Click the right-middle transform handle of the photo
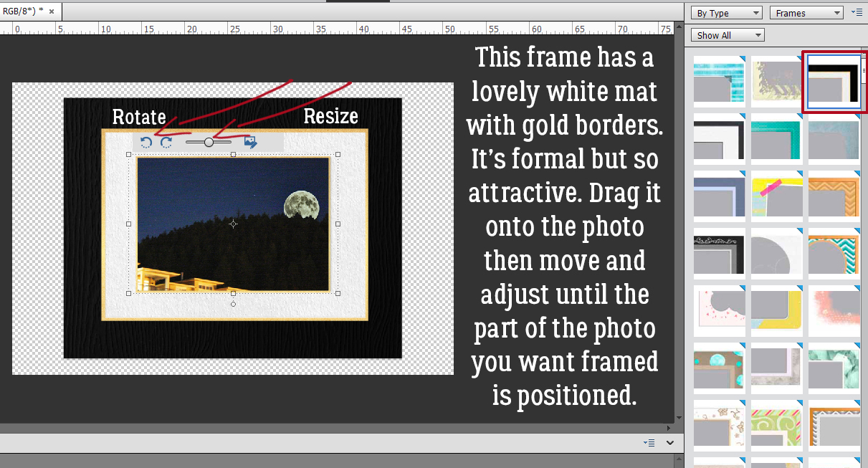868x468 pixels. coord(338,224)
